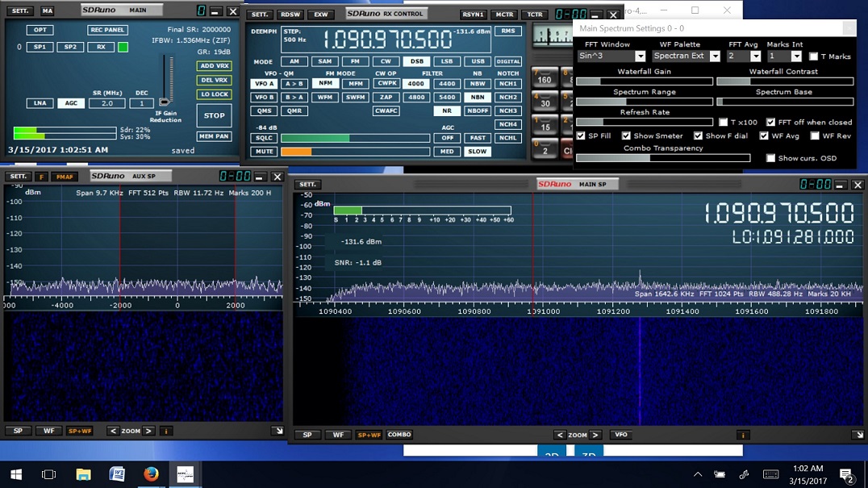Select SP+WF view in AUX SP

(x=80, y=431)
